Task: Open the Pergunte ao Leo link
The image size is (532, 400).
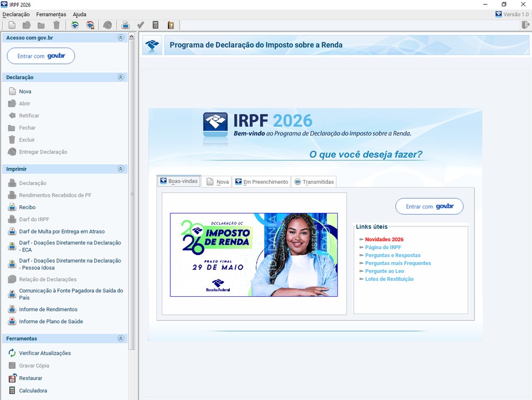Action: coord(384,271)
